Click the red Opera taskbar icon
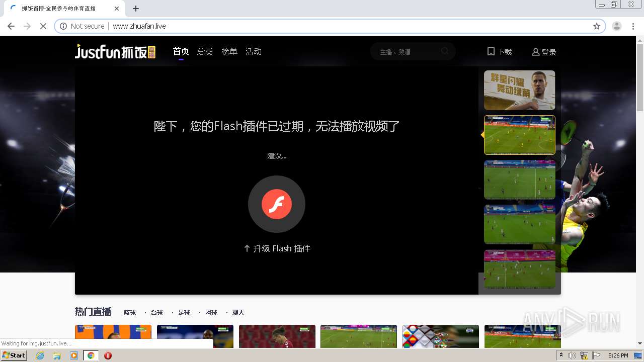Screen dimensions: 644x362 click(108, 355)
